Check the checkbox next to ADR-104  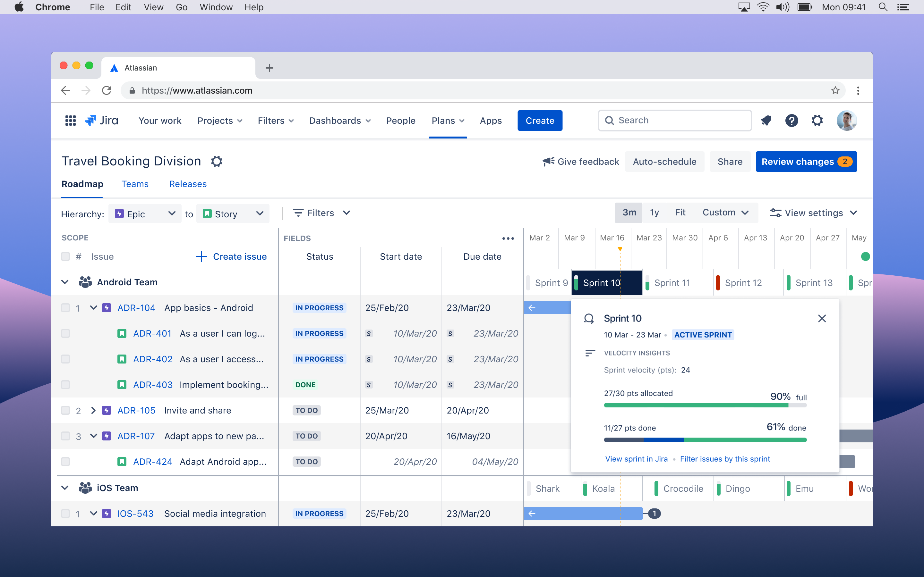point(65,308)
